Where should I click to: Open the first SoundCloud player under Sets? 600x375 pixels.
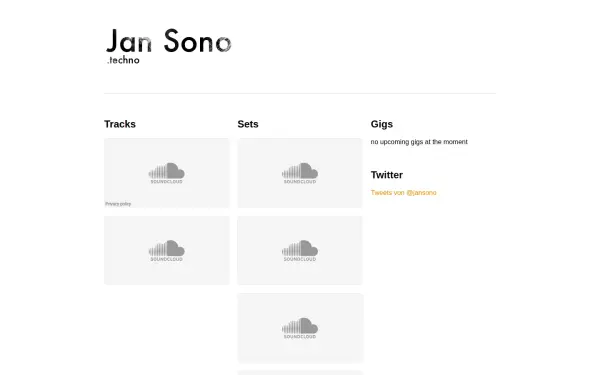(x=300, y=173)
